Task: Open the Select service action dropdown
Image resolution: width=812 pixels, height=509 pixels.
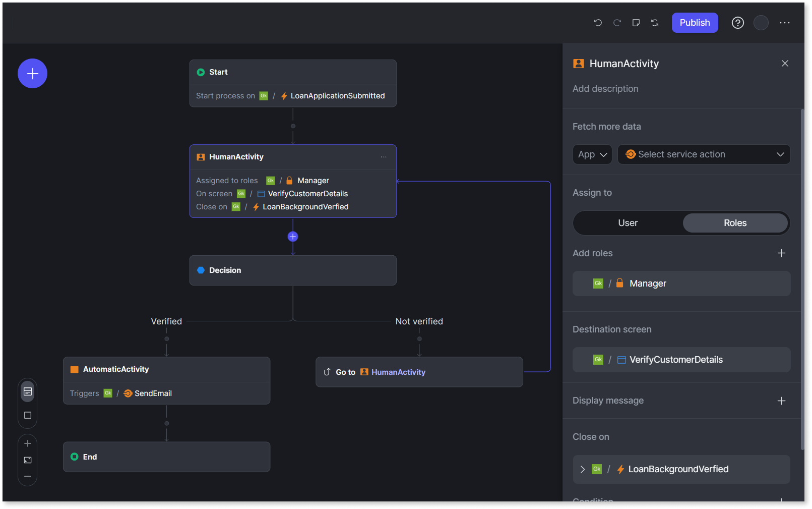Action: tap(704, 154)
